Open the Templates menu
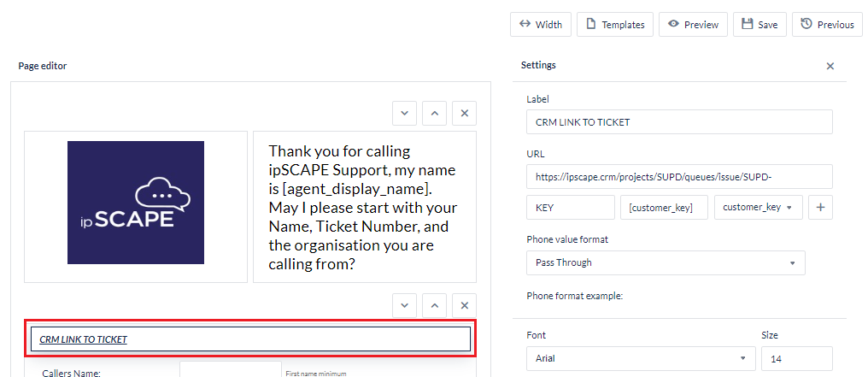The width and height of the screenshot is (868, 377). click(x=615, y=25)
